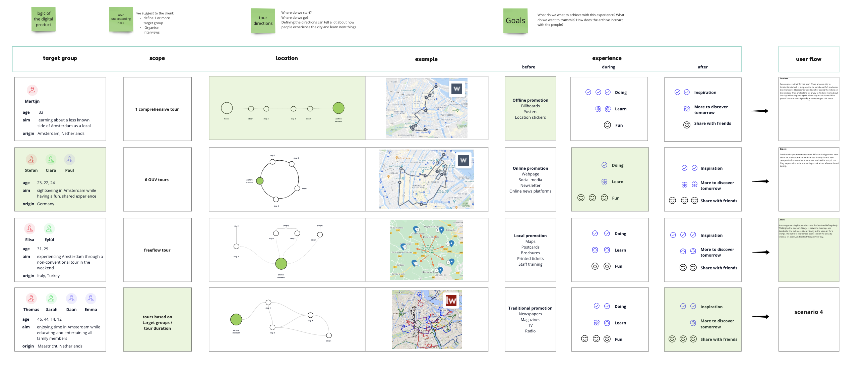This screenshot has height=373, width=868.
Task: Click Martijn's red persona avatar icon
Action: click(32, 90)
